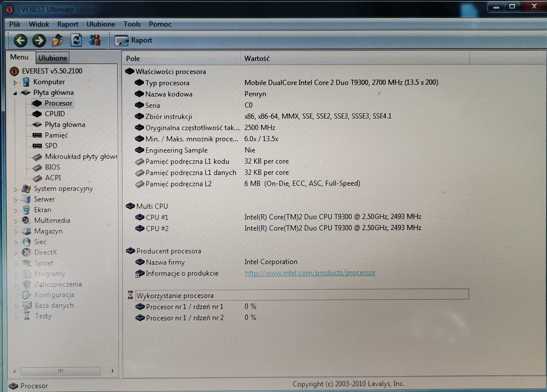547x392 pixels.
Task: Click the BIOS chip icon
Action: point(37,168)
